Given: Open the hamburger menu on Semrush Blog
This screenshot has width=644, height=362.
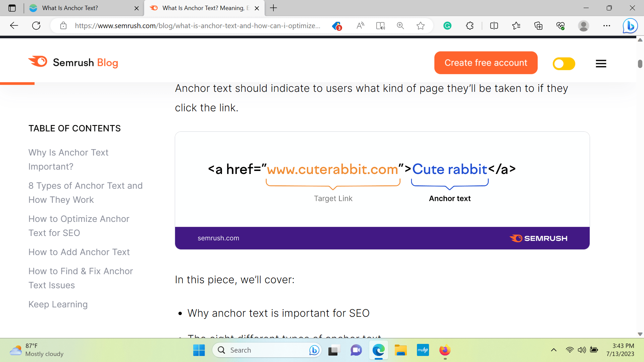Looking at the screenshot, I should tap(600, 63).
